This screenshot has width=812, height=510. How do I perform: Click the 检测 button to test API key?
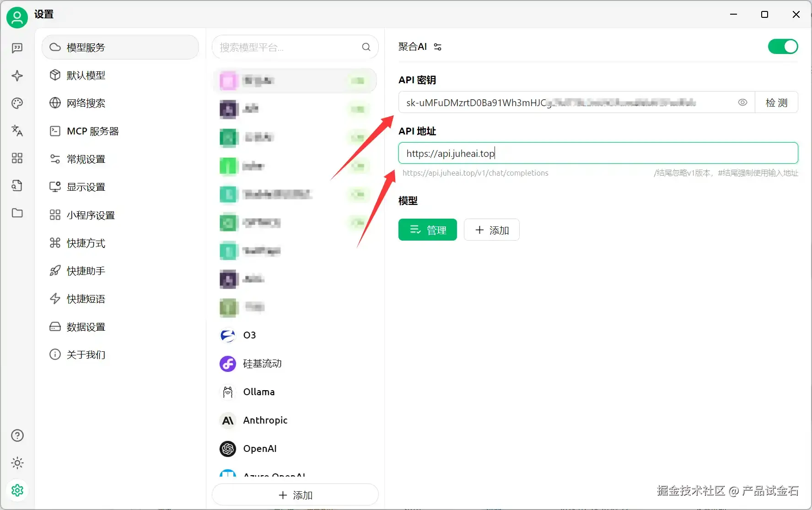(776, 102)
